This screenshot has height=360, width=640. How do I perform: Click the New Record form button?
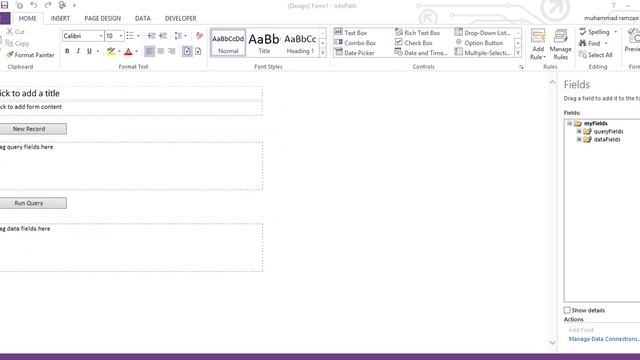[33, 129]
